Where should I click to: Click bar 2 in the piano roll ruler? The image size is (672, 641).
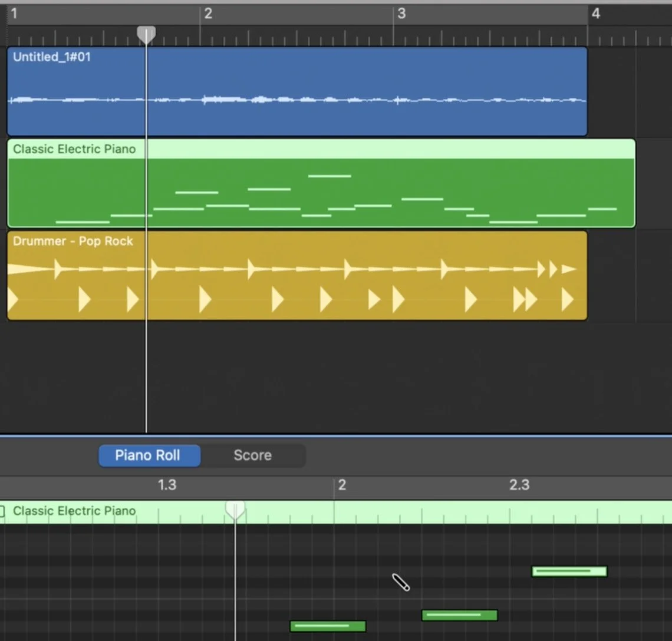[x=341, y=485]
